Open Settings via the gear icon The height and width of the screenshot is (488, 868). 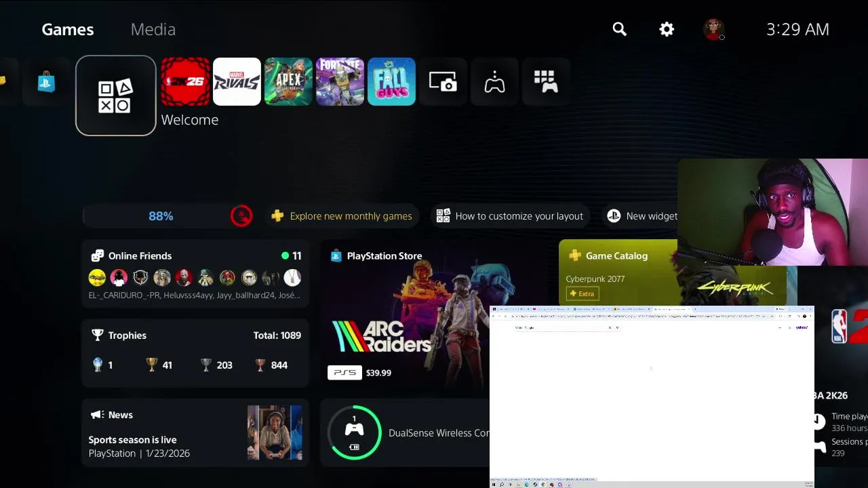[667, 29]
